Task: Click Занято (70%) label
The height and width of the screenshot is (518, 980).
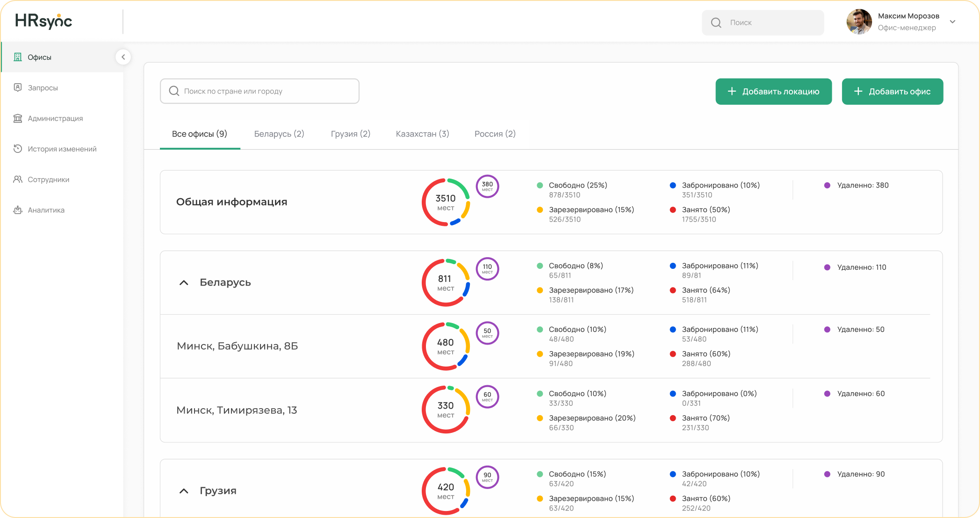Action: pos(706,418)
